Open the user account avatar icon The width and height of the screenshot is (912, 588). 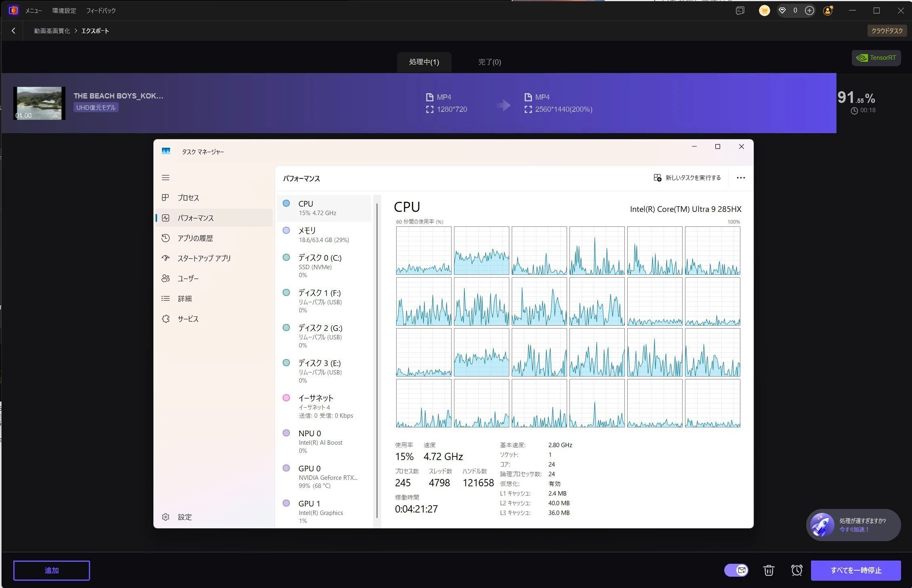828,11
